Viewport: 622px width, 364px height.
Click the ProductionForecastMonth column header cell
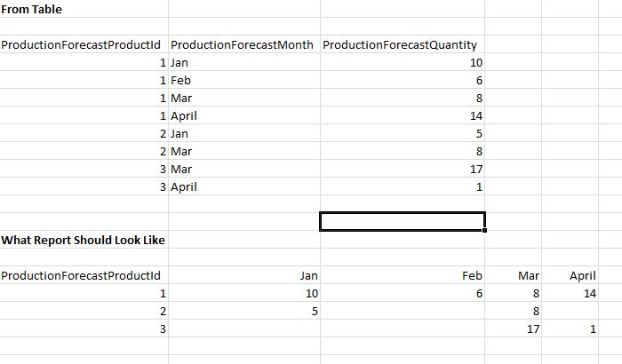pos(242,45)
